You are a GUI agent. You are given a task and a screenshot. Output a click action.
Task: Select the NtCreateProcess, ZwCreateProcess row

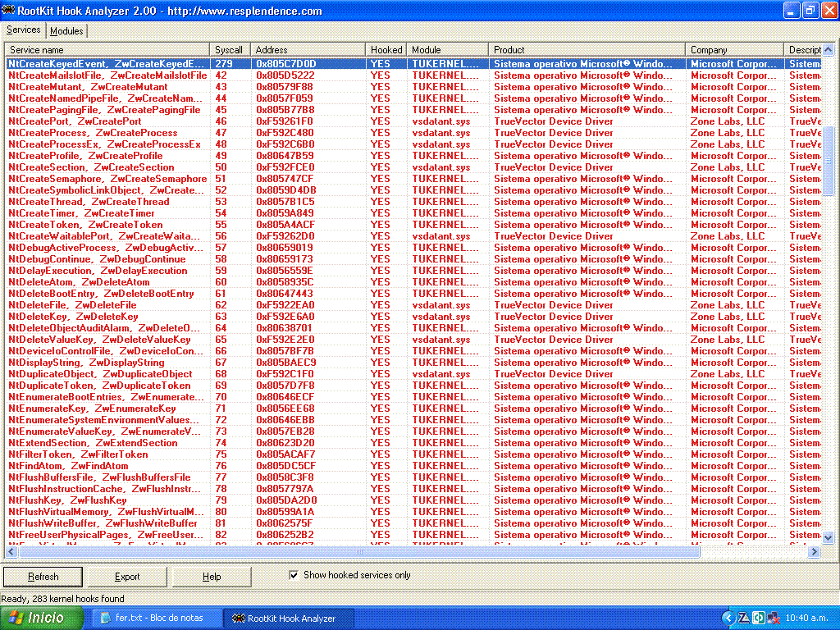tap(413, 133)
